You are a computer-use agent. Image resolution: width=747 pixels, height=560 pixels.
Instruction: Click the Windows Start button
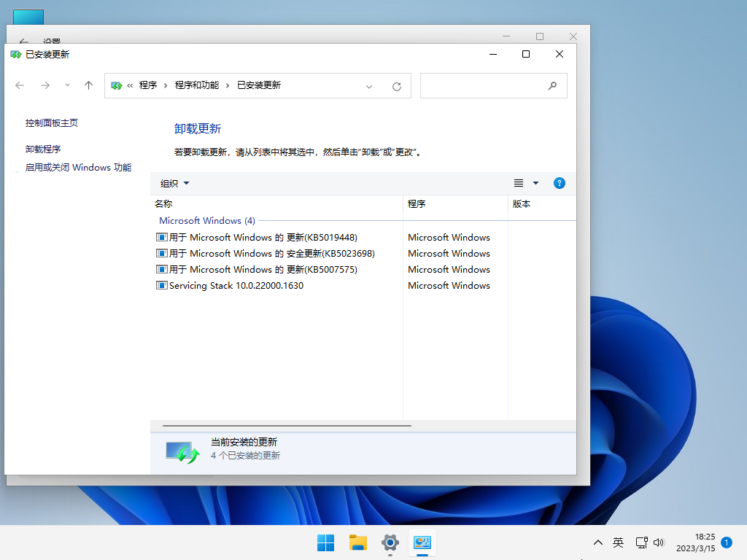tap(325, 542)
